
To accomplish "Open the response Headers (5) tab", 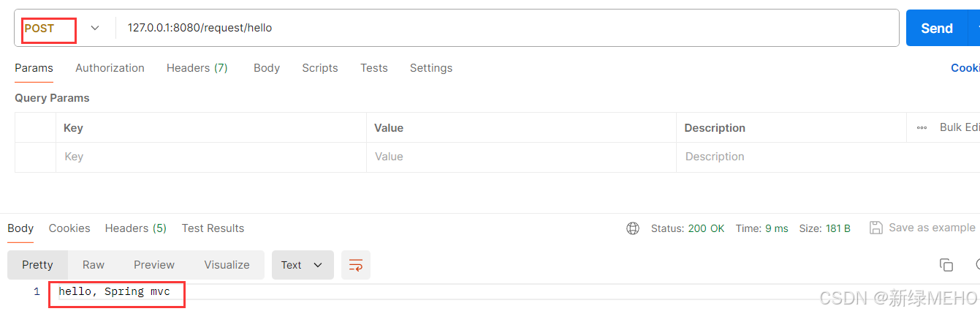I will (x=135, y=228).
